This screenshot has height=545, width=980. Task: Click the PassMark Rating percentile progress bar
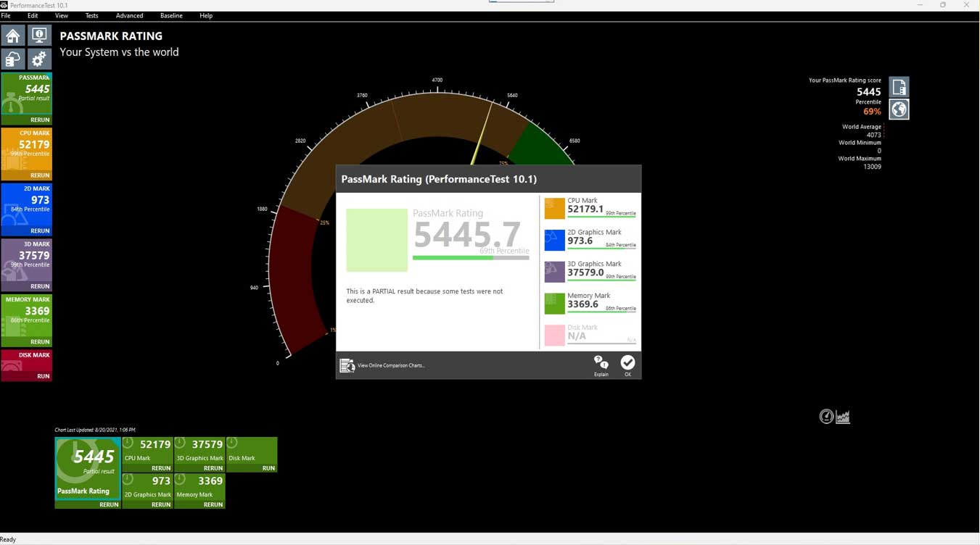(x=470, y=257)
